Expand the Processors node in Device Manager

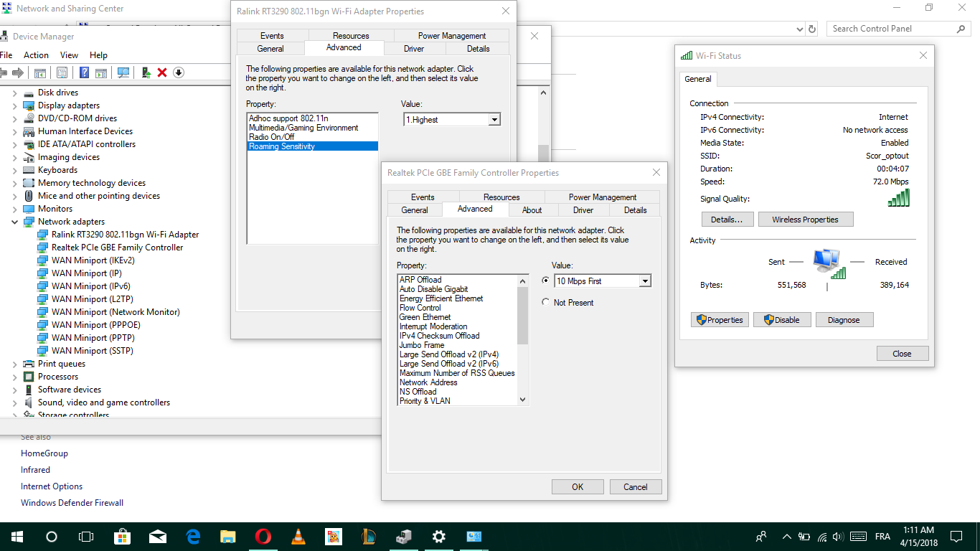tap(15, 377)
